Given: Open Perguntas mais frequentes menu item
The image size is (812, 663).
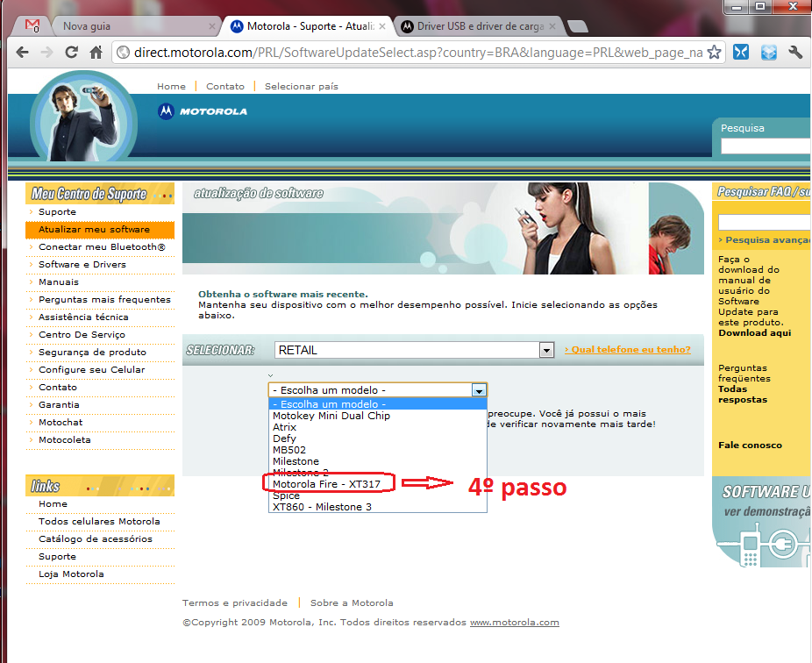Looking at the screenshot, I should tap(104, 300).
